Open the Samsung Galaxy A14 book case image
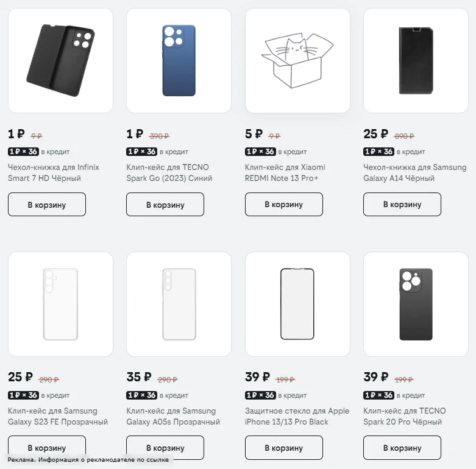Image resolution: width=476 pixels, height=469 pixels. (416, 61)
